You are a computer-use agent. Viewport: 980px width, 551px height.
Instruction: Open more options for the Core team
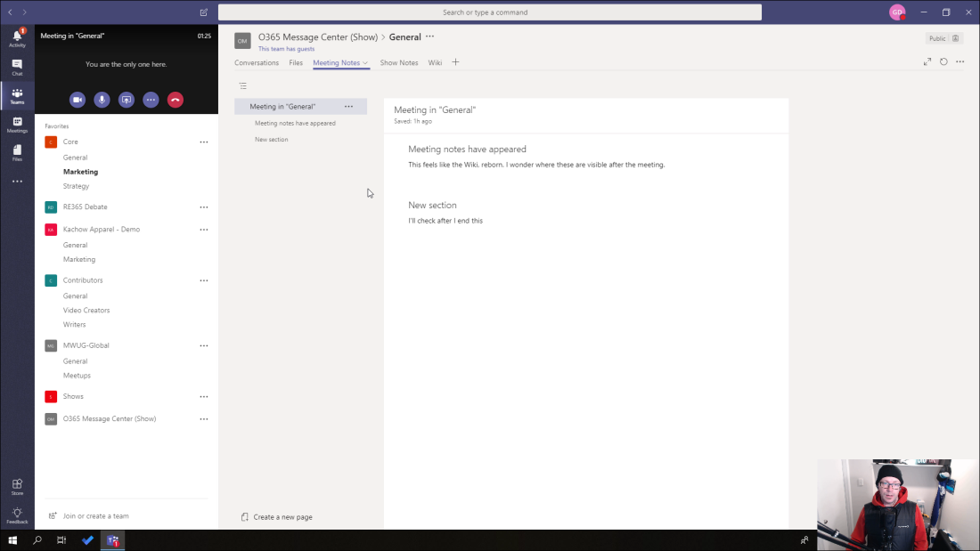204,142
